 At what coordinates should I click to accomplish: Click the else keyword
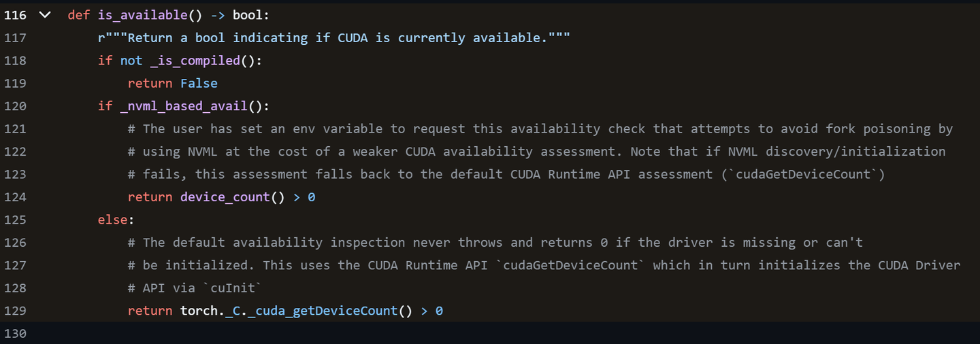(112, 220)
